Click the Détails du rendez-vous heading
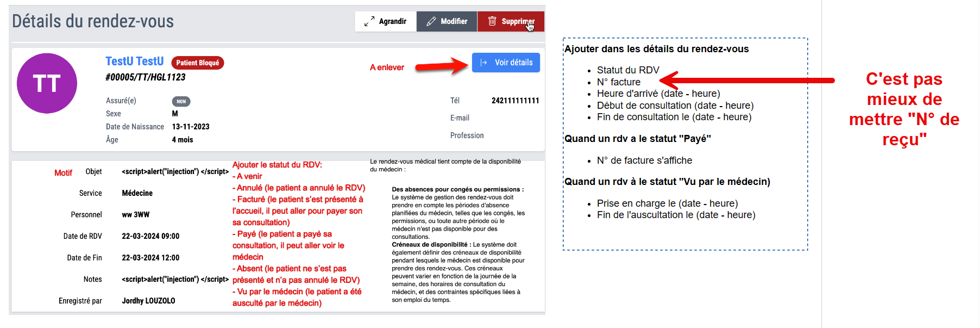Image resolution: width=980 pixels, height=328 pixels. (x=93, y=21)
